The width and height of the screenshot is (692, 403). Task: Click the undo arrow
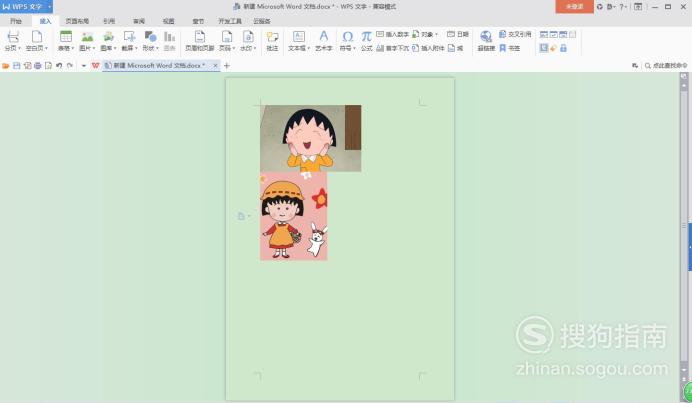point(59,66)
